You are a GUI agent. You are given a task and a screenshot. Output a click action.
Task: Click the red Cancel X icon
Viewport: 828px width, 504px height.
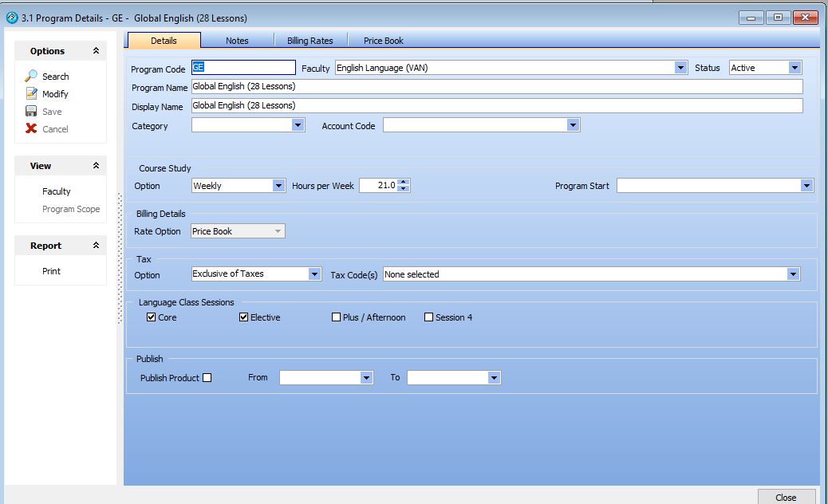click(x=31, y=129)
